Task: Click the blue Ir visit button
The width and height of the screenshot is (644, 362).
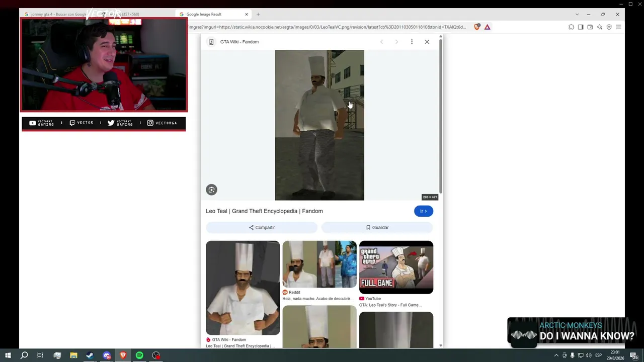Action: 424,211
